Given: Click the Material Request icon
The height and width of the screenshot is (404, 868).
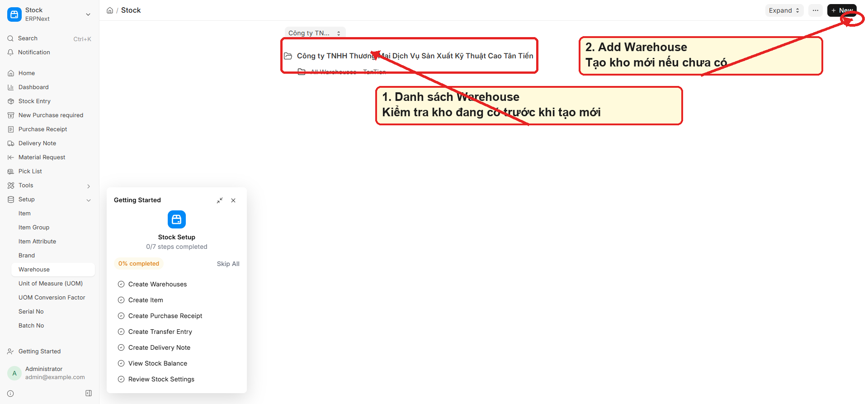Looking at the screenshot, I should click(x=11, y=157).
